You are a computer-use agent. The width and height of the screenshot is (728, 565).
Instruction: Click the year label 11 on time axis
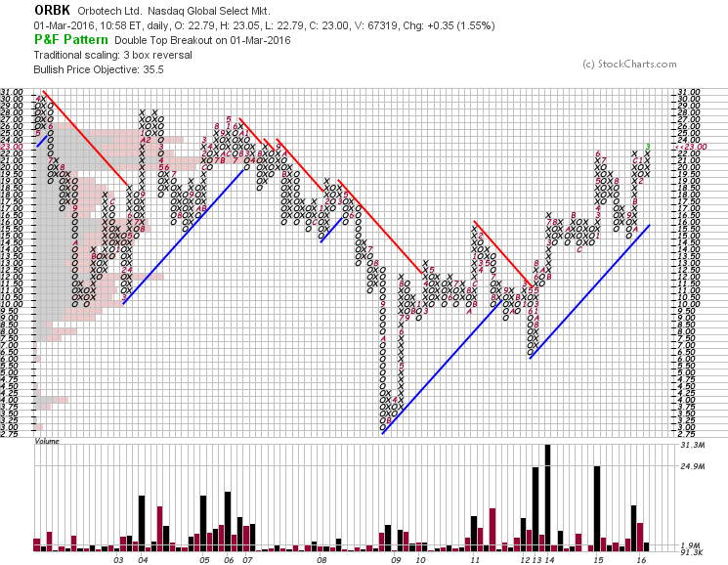coord(474,560)
